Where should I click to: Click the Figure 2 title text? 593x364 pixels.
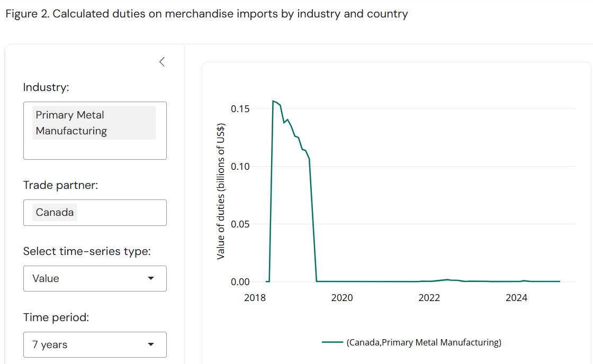click(x=206, y=14)
